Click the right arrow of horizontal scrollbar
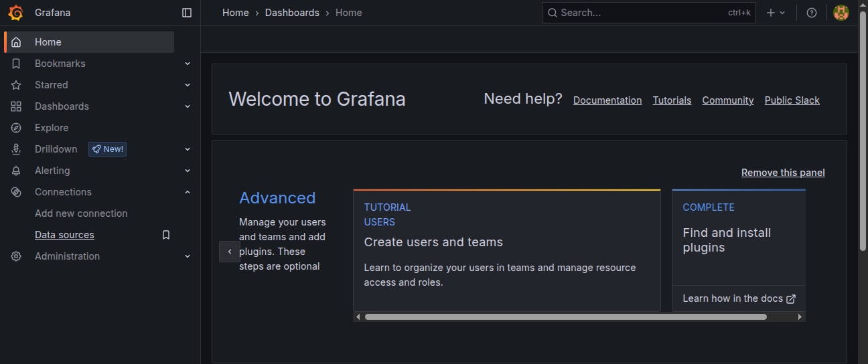This screenshot has height=364, width=868. pyautogui.click(x=800, y=316)
